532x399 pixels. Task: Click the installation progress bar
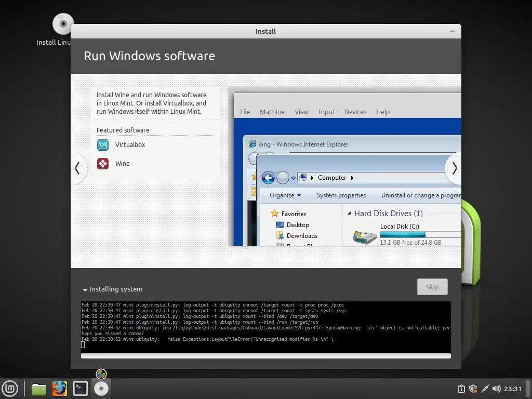click(x=265, y=355)
